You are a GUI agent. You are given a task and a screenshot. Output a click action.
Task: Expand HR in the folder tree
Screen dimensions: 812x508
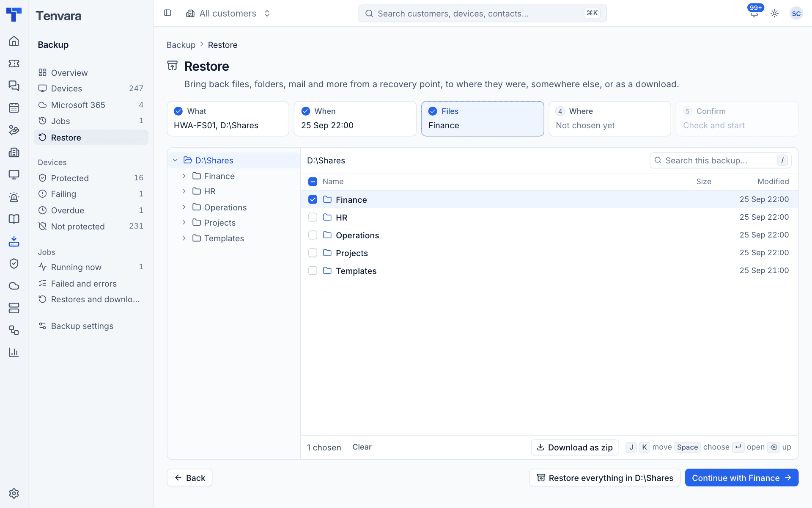[184, 191]
